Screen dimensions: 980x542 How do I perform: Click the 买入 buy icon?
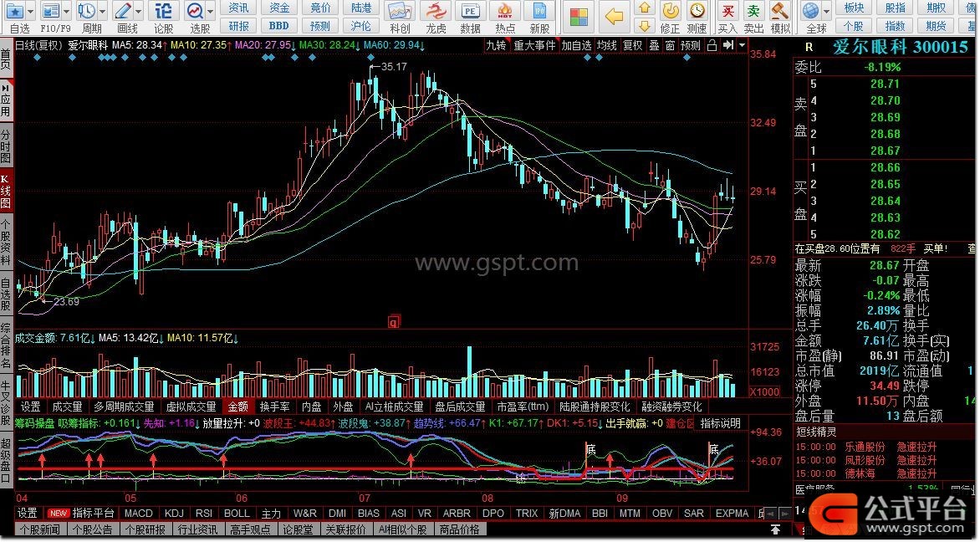tap(727, 11)
